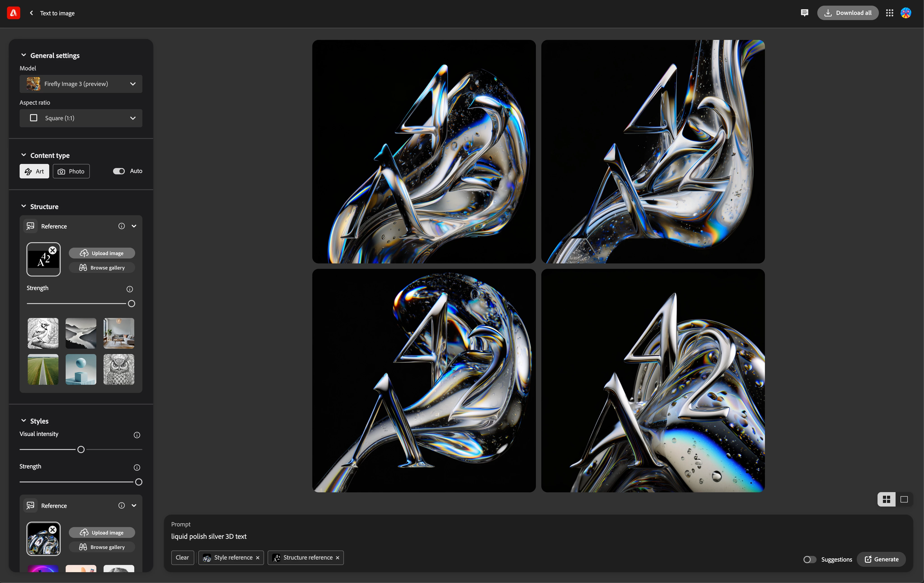This screenshot has height=583, width=924.
Task: Select the Photo content type
Action: 71,171
